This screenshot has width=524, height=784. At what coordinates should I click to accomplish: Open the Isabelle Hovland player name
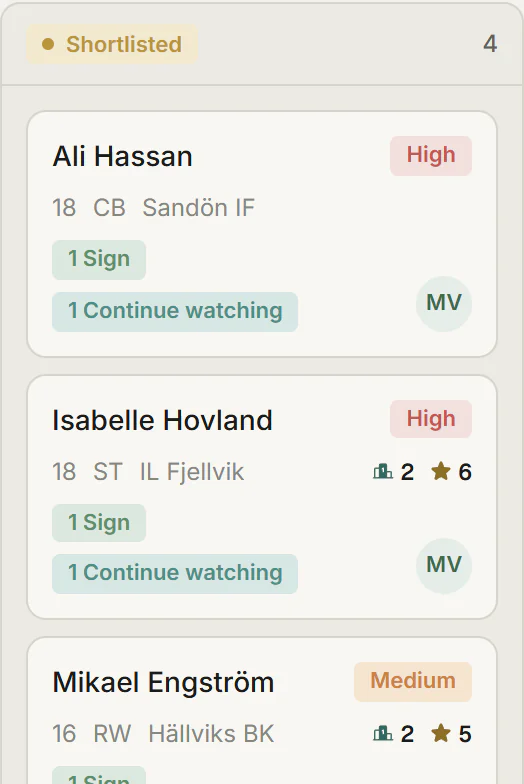[162, 420]
